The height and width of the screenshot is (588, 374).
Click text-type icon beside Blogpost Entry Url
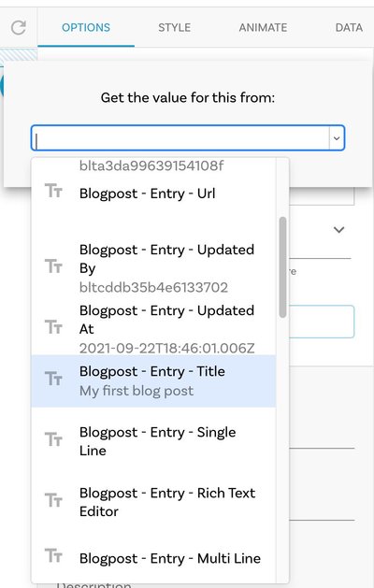(53, 191)
